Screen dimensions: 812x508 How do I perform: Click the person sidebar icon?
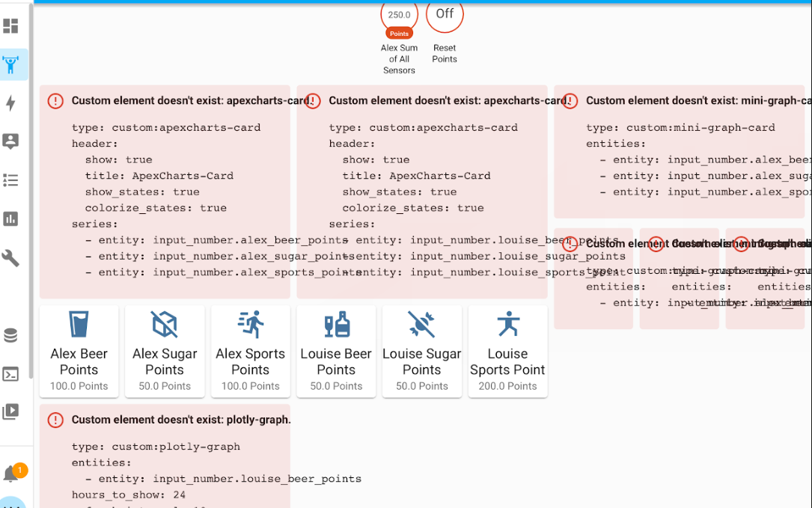click(11, 141)
